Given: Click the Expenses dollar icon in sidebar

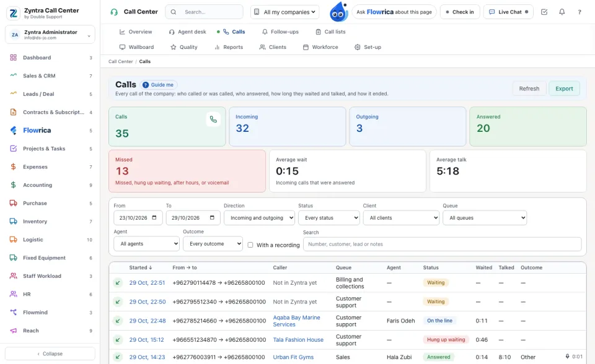Looking at the screenshot, I should [x=13, y=167].
